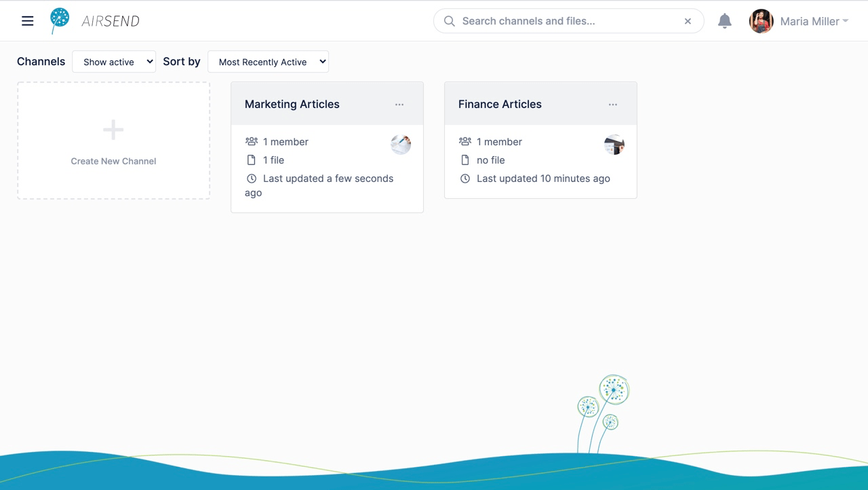Viewport: 868px width, 490px height.
Task: Expand the Maria Miller user menu
Action: click(814, 21)
